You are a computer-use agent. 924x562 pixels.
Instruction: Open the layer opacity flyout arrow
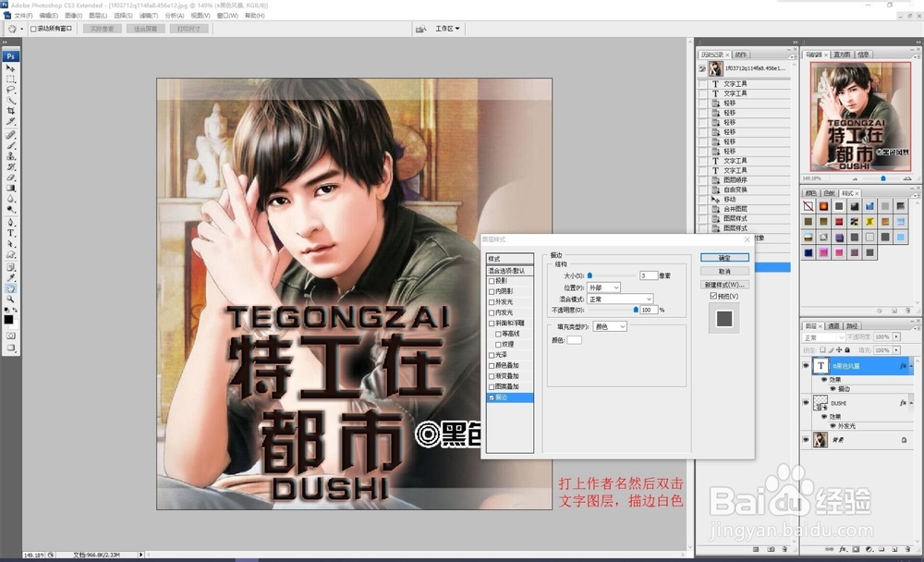pyautogui.click(x=896, y=336)
